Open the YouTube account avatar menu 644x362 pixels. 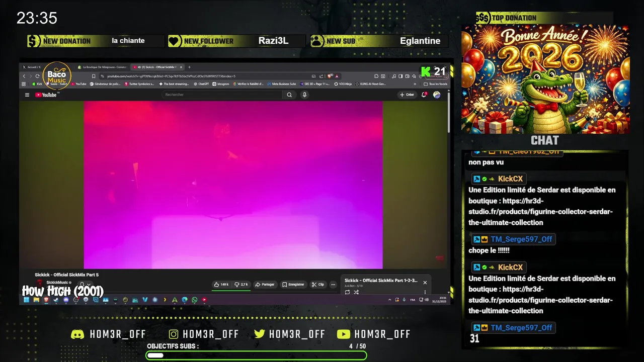(x=437, y=95)
